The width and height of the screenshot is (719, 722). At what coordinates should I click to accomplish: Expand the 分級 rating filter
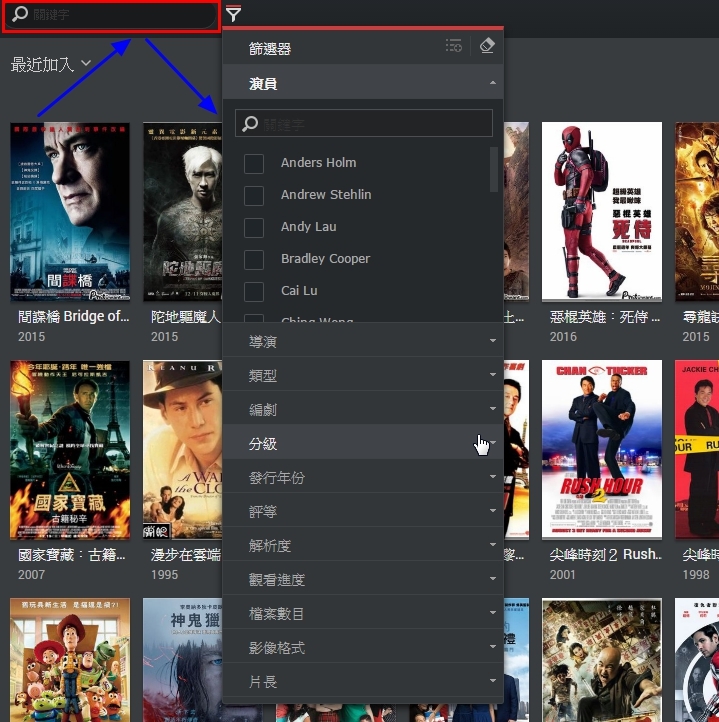tap(362, 443)
